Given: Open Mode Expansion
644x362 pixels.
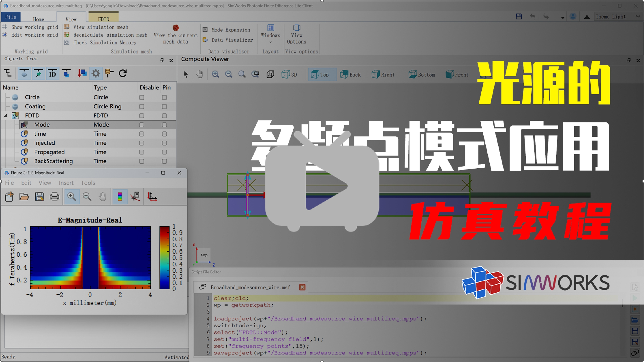Looking at the screenshot, I should point(227,30).
